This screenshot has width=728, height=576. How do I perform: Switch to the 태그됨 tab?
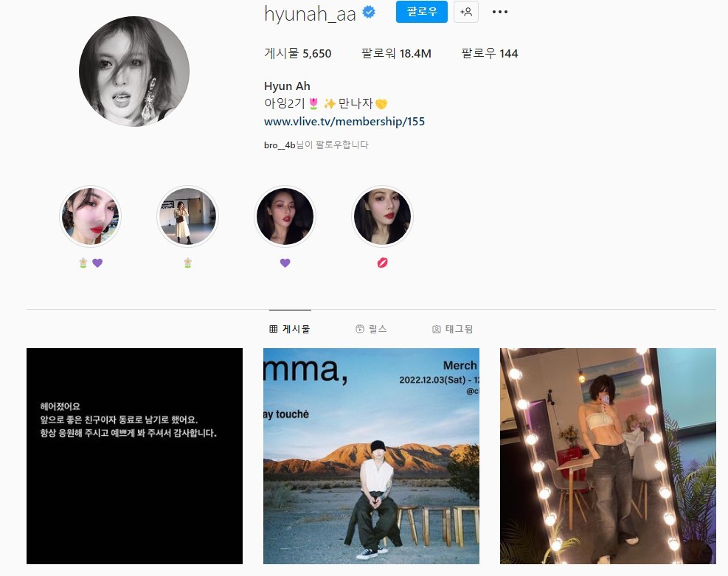coord(452,329)
